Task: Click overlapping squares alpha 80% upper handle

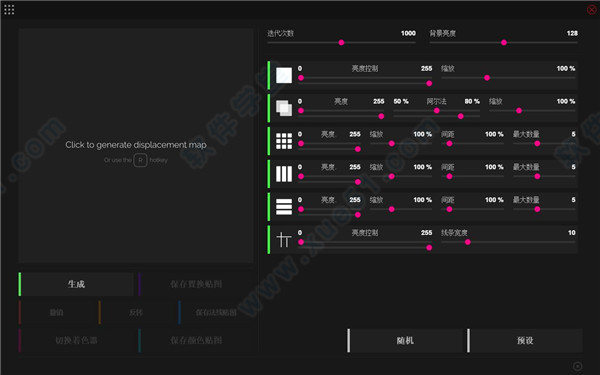Action: [461, 116]
